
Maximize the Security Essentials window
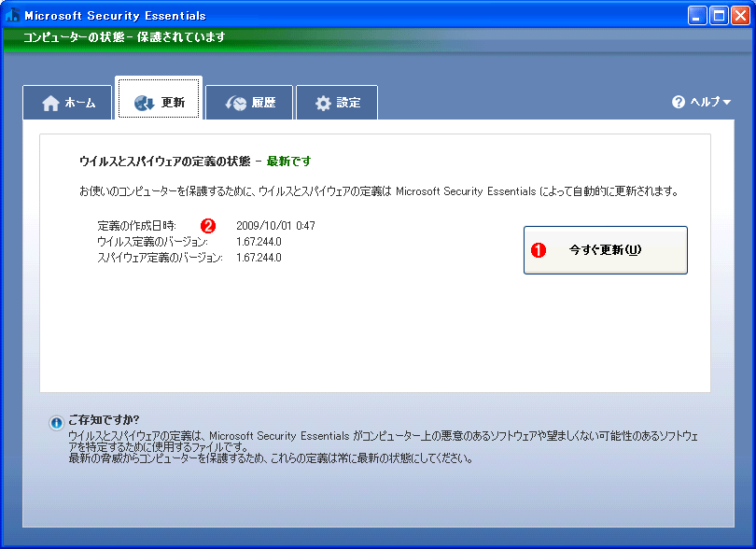coord(719,16)
